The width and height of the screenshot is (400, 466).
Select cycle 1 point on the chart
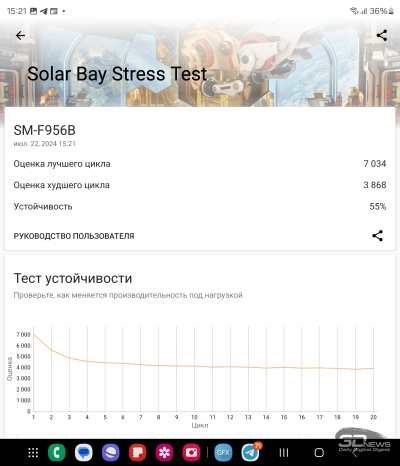pyautogui.click(x=34, y=334)
